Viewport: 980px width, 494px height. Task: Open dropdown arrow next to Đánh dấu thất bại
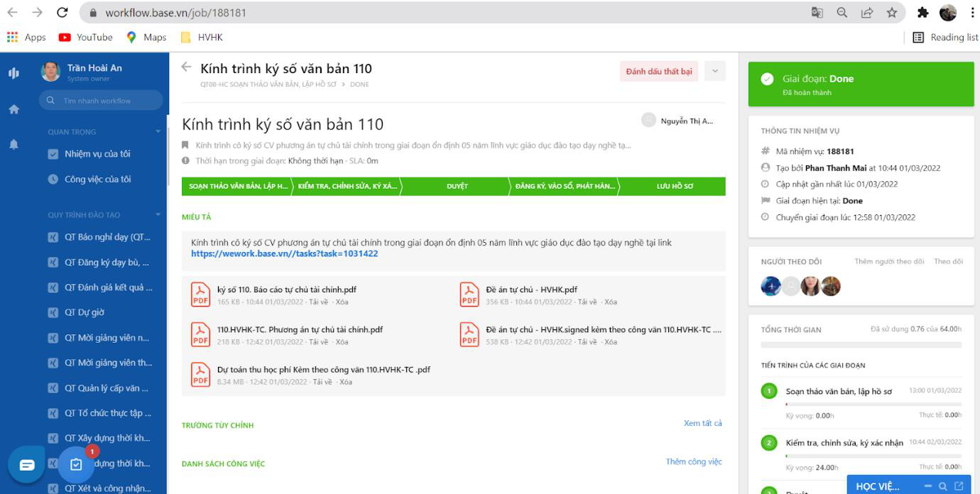point(714,71)
